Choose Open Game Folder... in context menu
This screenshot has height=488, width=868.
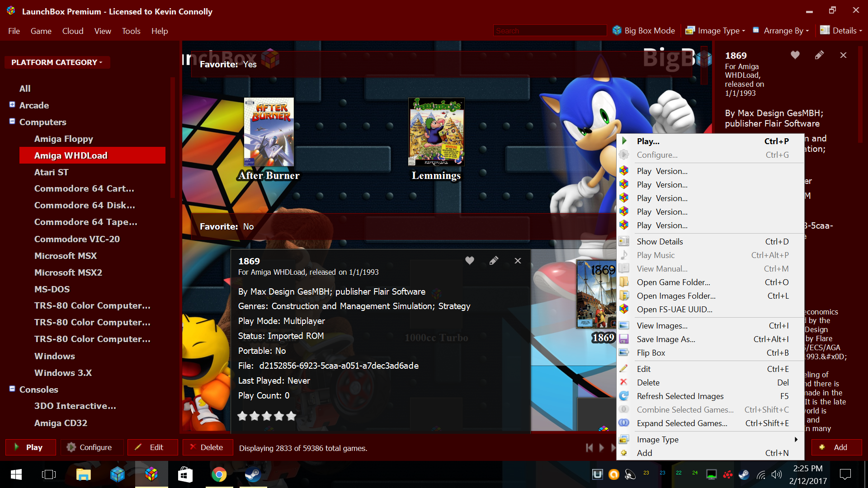click(710, 282)
